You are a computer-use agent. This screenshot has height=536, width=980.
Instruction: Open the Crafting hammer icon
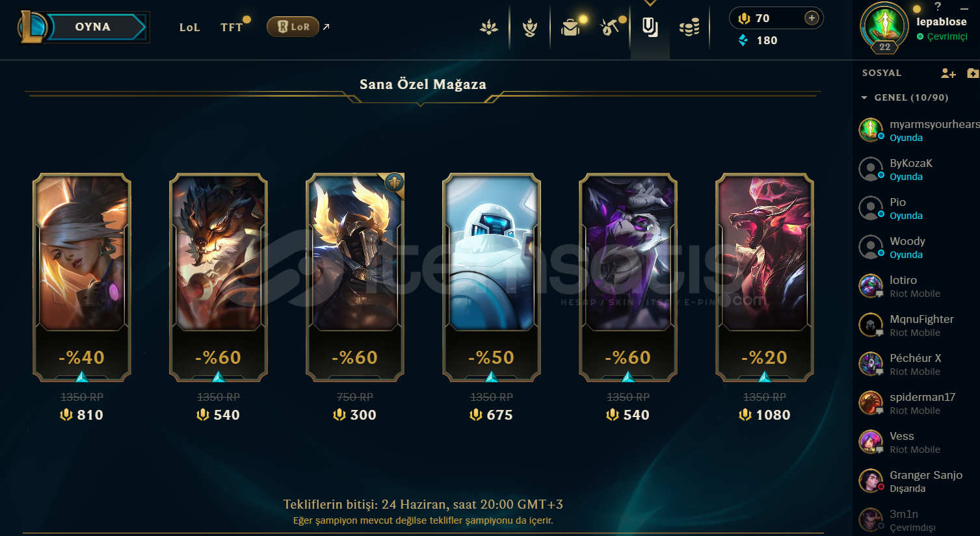click(610, 27)
